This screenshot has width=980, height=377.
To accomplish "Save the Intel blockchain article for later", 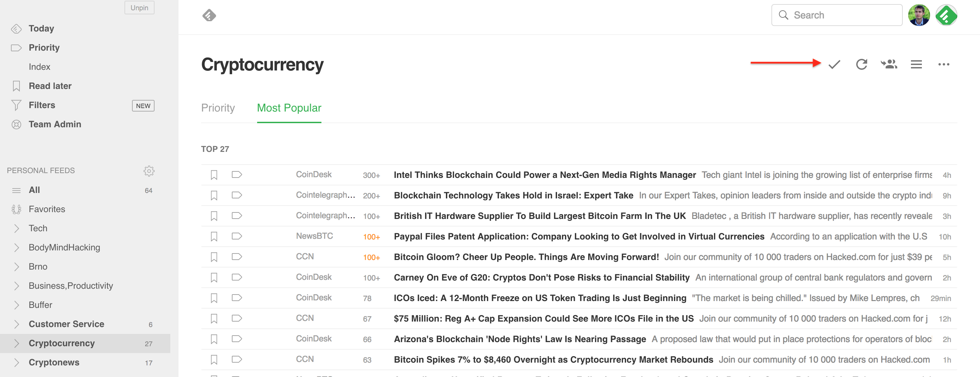I will (x=214, y=175).
